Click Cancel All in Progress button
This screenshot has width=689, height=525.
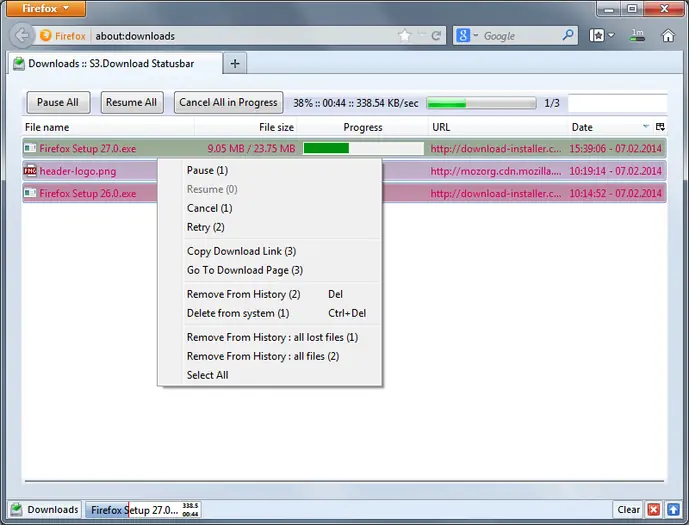(228, 102)
